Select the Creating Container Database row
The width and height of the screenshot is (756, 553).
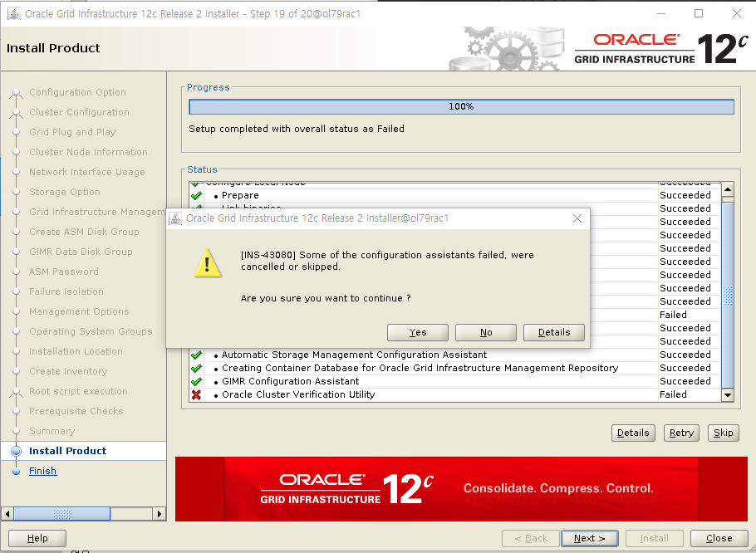click(455, 368)
